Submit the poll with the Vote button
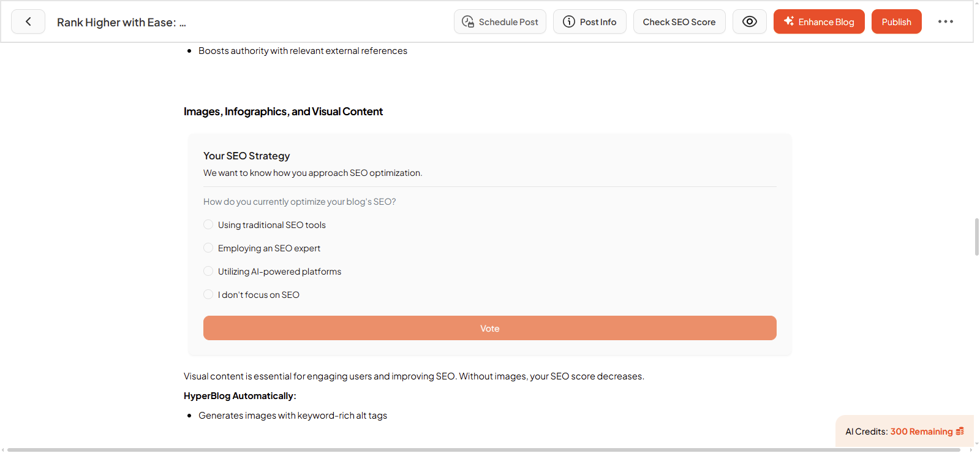This screenshot has height=453, width=980. [489, 328]
